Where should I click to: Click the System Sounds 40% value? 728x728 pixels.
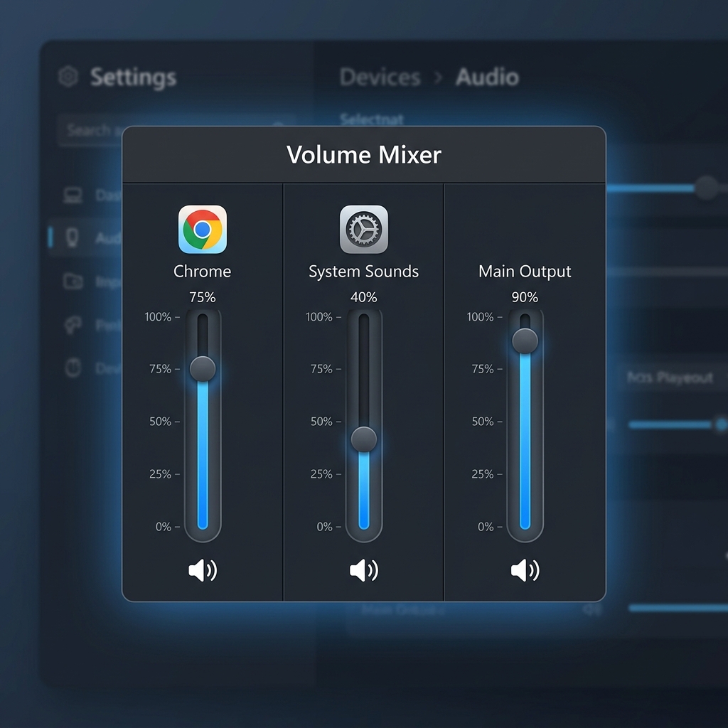click(x=363, y=297)
